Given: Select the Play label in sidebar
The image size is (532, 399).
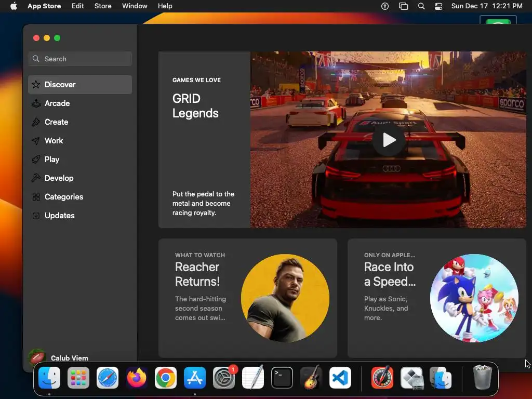Looking at the screenshot, I should pos(52,159).
